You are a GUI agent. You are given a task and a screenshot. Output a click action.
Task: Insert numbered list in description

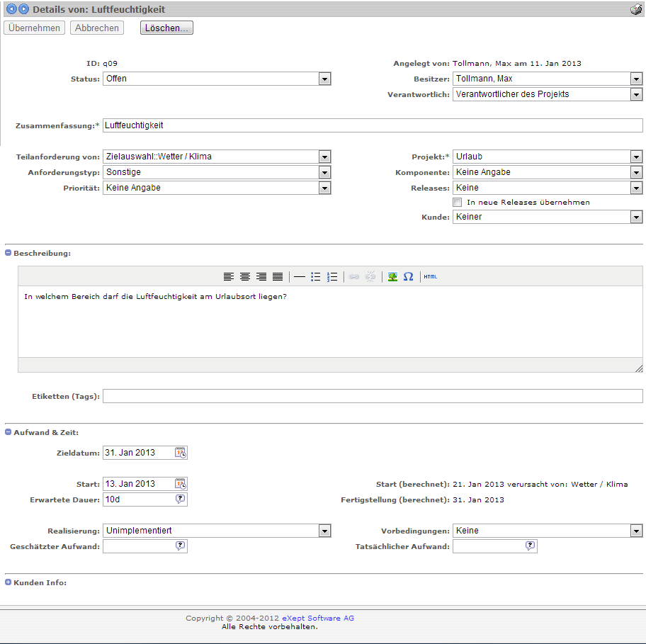pos(332,276)
